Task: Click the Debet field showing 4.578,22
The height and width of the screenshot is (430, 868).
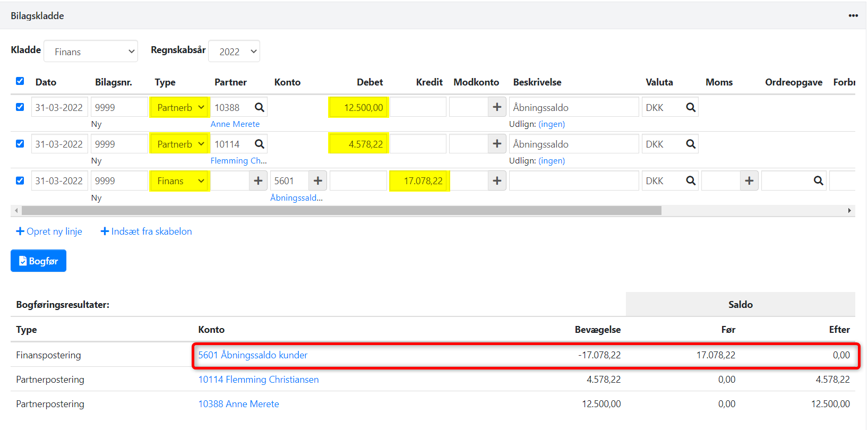Action: pyautogui.click(x=358, y=144)
